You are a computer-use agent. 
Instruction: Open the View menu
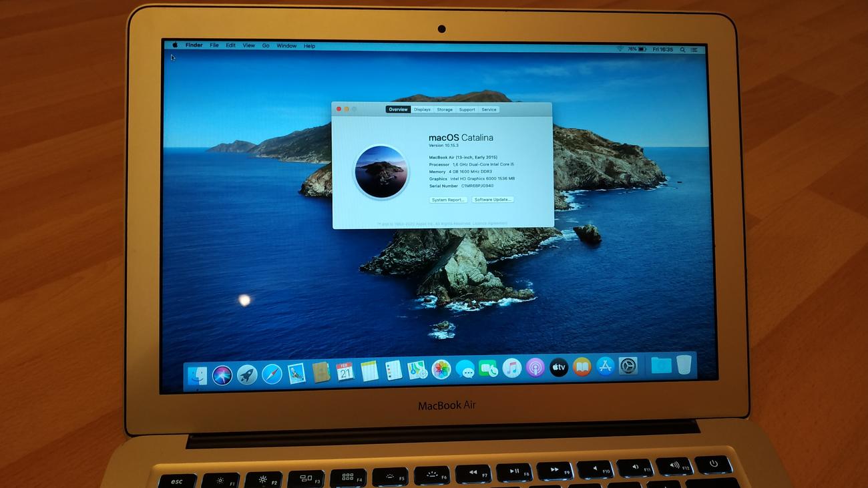(x=249, y=45)
